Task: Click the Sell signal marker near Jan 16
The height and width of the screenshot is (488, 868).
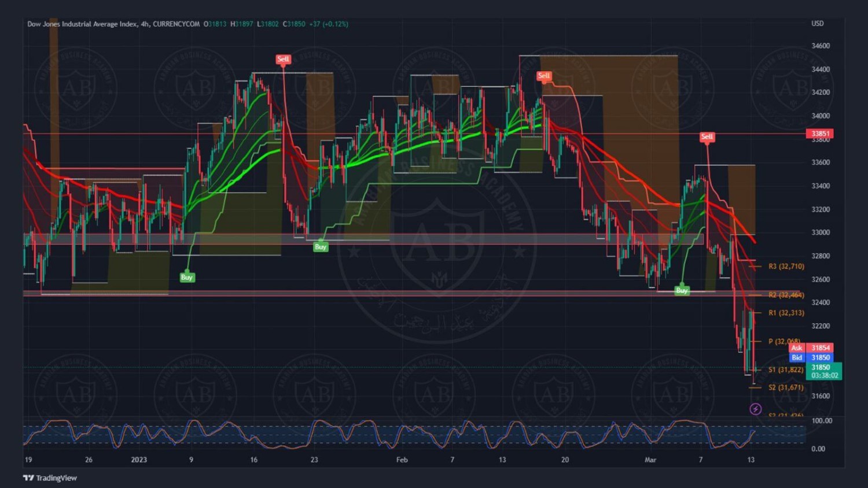Action: pyautogui.click(x=283, y=59)
